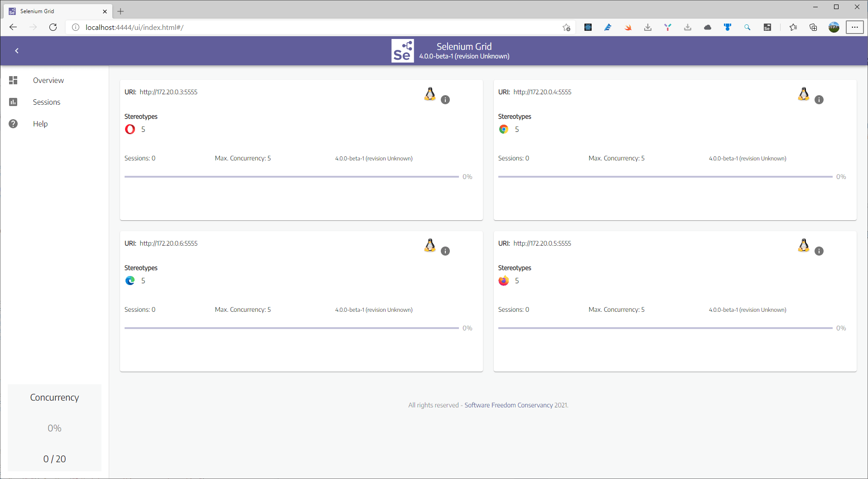Open the blue magnifier extension icon
Screen dimensions: 868x479
(x=747, y=27)
